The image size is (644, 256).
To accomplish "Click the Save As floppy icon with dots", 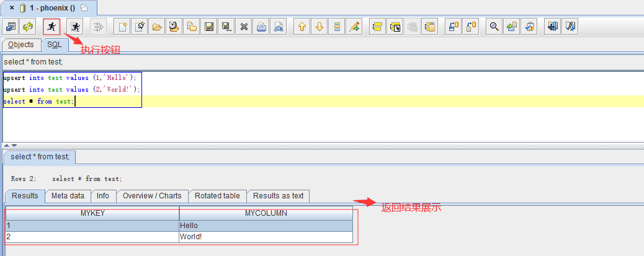I will click(226, 27).
